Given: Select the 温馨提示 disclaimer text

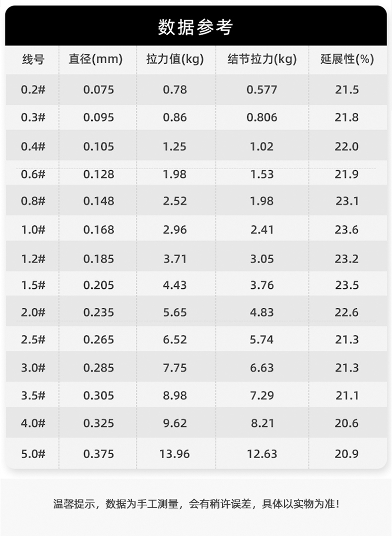Looking at the screenshot, I should click(x=196, y=504).
